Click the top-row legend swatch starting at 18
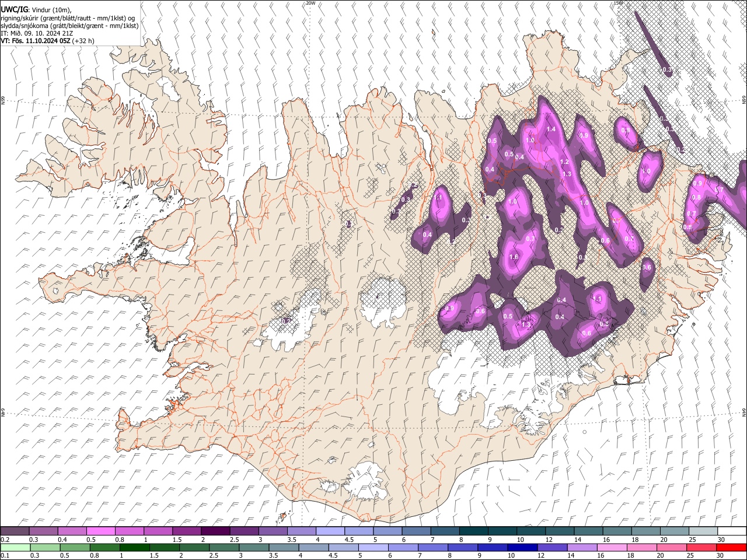 (645, 531)
